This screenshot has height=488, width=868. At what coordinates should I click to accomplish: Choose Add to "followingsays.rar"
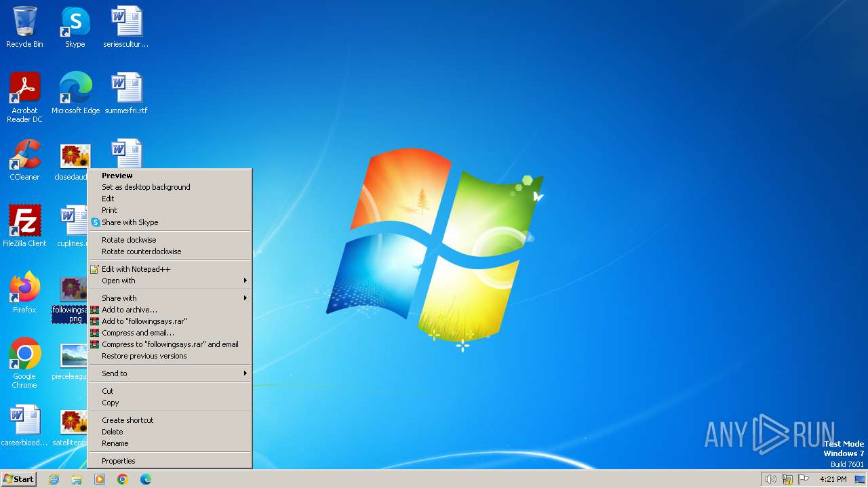pyautogui.click(x=170, y=321)
